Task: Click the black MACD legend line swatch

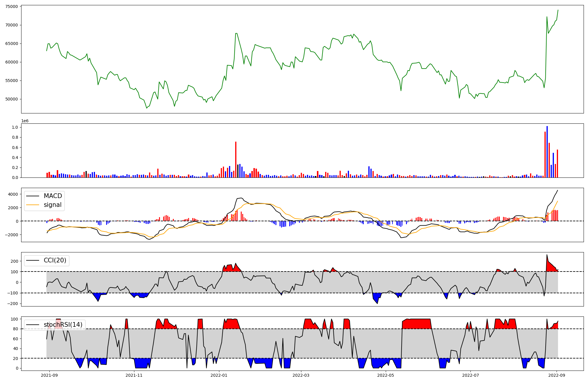Action: click(x=33, y=196)
